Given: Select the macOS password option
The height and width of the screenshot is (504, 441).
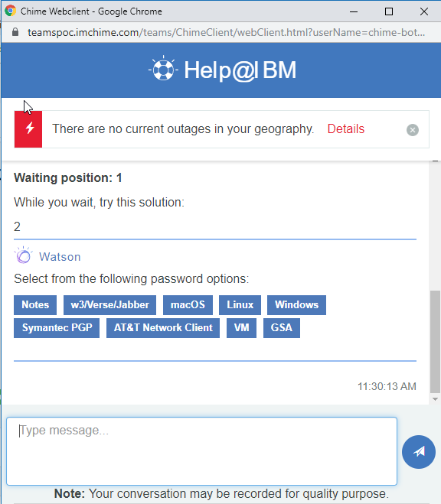Looking at the screenshot, I should pos(188,305).
